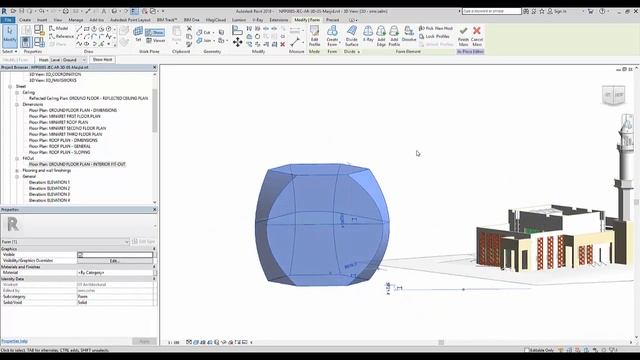The image size is (640, 360).
Task: Select the Add Edge tool
Action: (381, 36)
